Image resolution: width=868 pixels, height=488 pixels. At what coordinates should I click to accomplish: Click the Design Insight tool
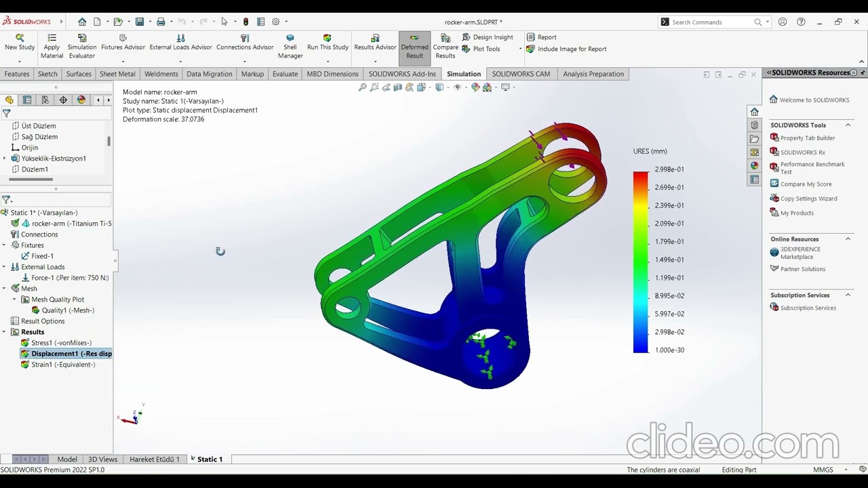(x=488, y=37)
